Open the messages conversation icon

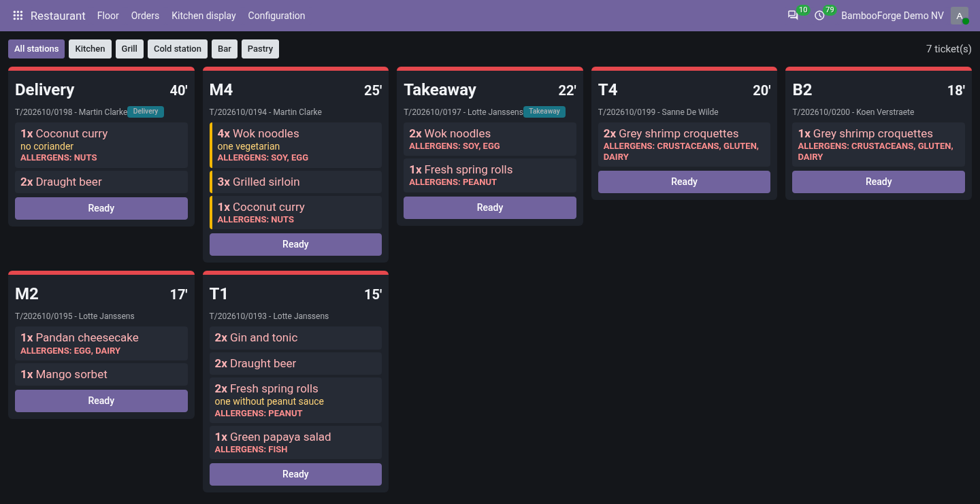click(x=793, y=16)
